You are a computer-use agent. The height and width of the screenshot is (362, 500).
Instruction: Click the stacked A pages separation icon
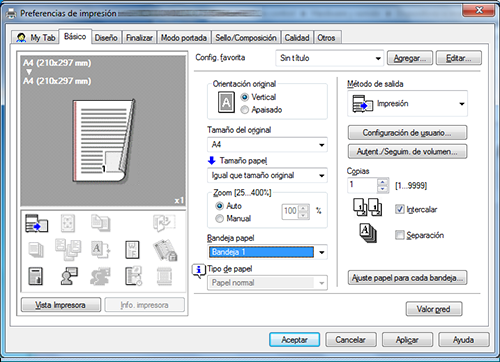[368, 233]
